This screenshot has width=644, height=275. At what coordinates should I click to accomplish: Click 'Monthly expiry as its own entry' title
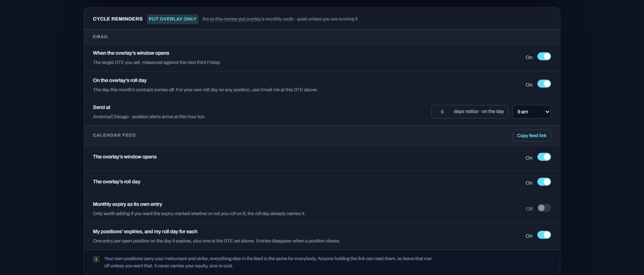[127, 204]
